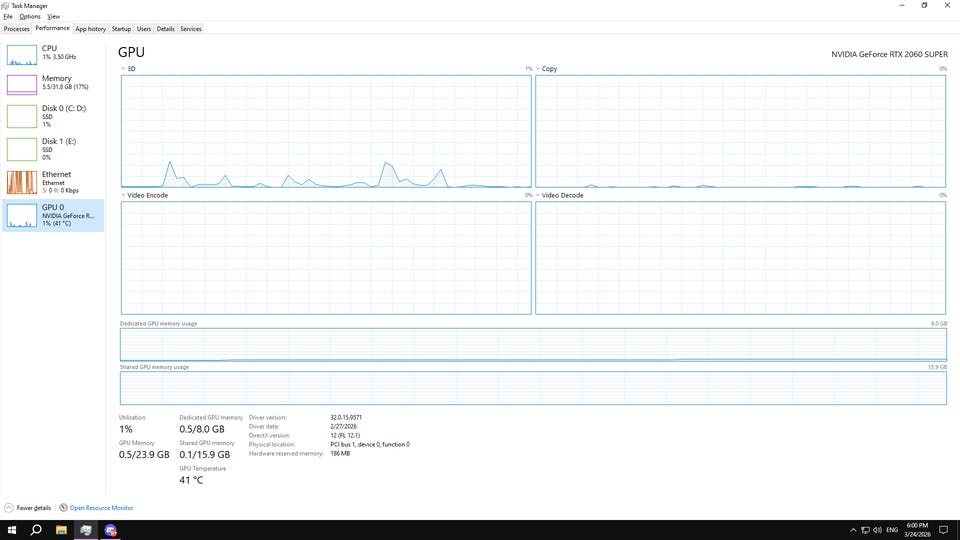Screen dimensions: 960x540
Task: Open the Copy engine graph dropdown
Action: pyautogui.click(x=547, y=69)
